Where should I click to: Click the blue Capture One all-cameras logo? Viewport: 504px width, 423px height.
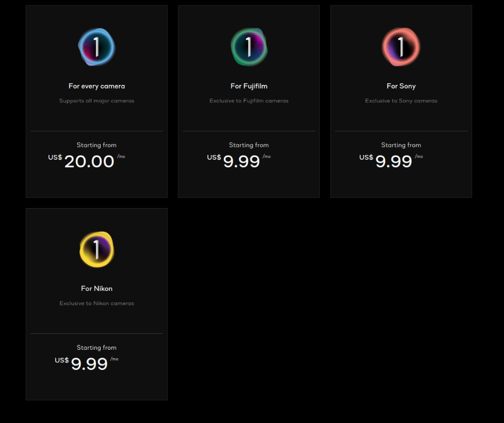pos(97,47)
